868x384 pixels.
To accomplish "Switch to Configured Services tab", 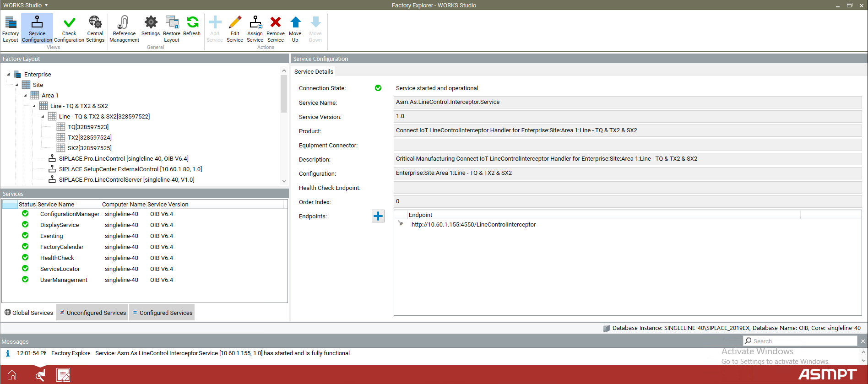I will [162, 313].
